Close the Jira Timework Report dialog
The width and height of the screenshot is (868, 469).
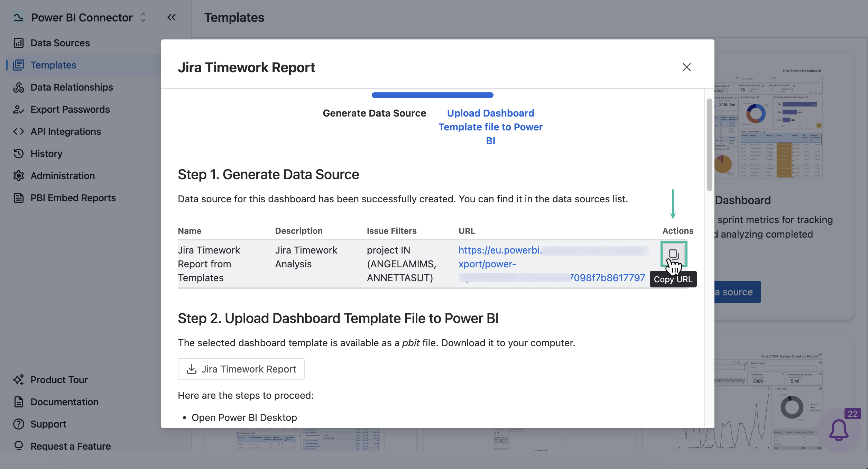[x=686, y=67]
